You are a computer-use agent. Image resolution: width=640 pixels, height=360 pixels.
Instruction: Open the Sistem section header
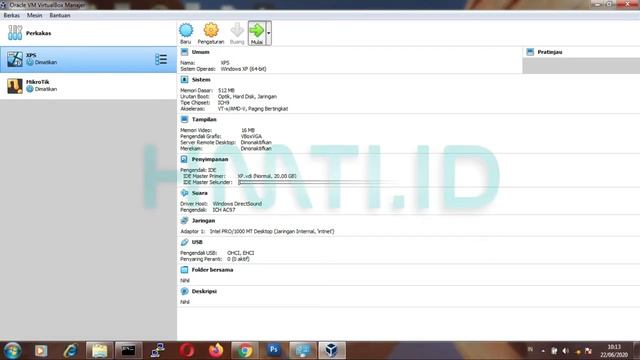point(201,80)
